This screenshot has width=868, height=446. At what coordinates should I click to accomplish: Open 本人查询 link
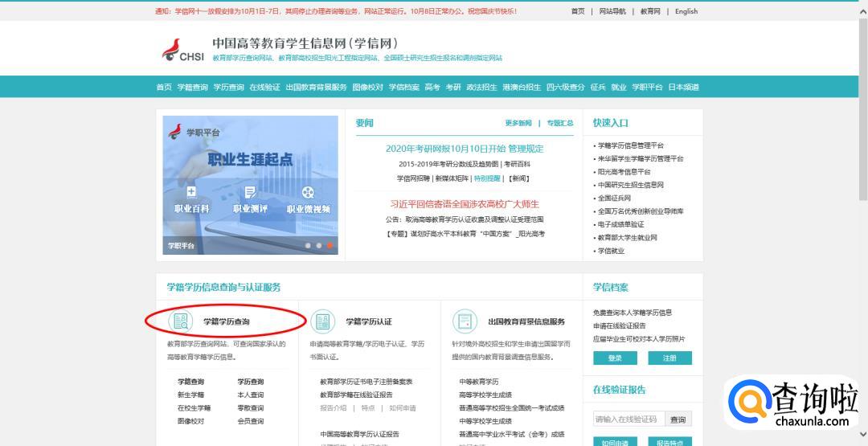click(251, 395)
